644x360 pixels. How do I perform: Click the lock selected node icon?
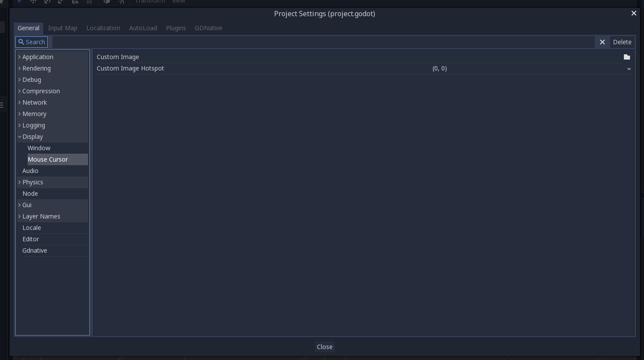click(89, 2)
